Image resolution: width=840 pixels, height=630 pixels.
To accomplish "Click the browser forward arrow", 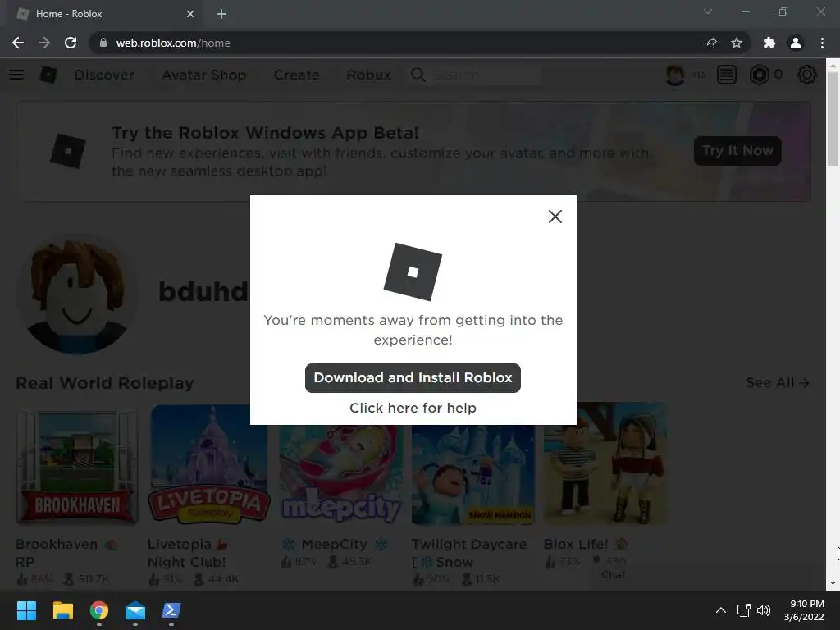I will pyautogui.click(x=44, y=43).
